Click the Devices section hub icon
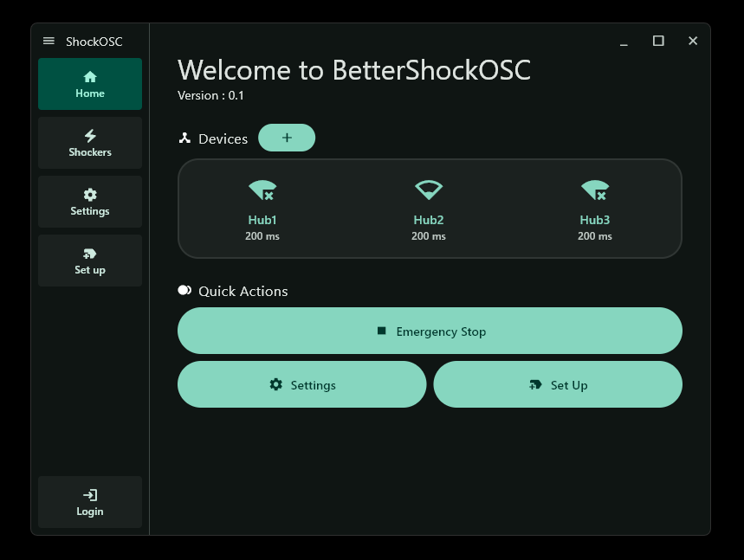The height and width of the screenshot is (560, 744). [184, 138]
